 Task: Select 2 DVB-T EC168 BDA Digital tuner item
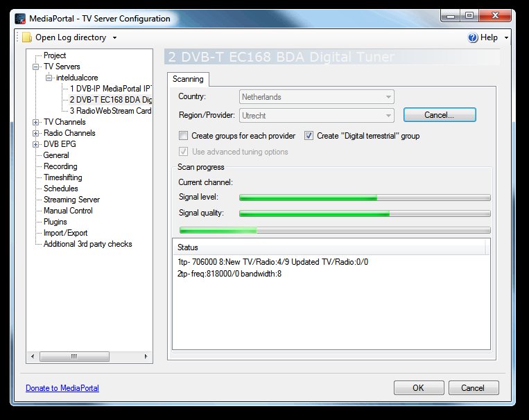coord(111,100)
